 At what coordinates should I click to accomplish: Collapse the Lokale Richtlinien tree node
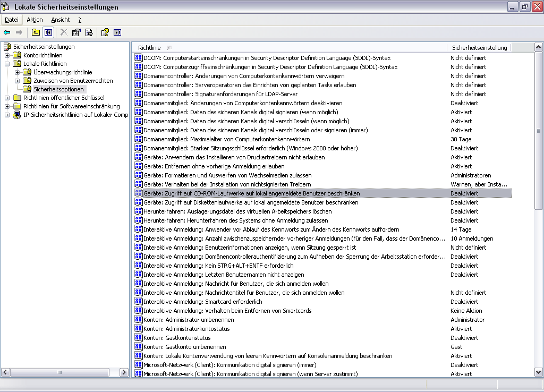7,64
